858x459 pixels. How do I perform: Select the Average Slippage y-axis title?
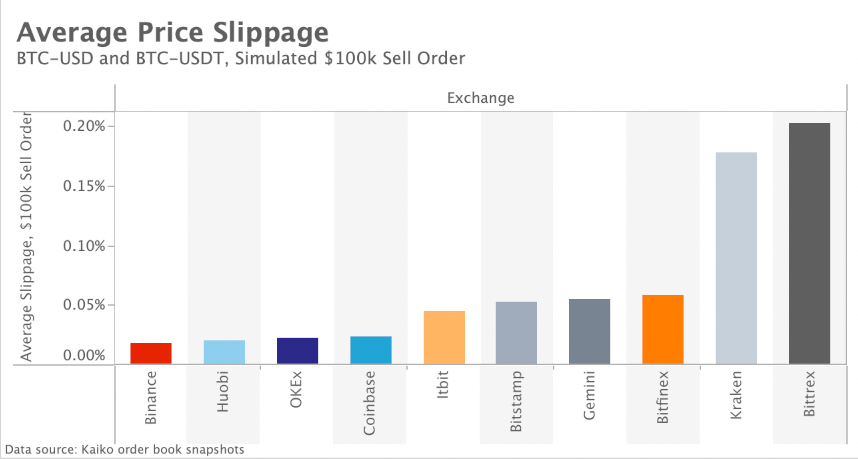(27, 238)
